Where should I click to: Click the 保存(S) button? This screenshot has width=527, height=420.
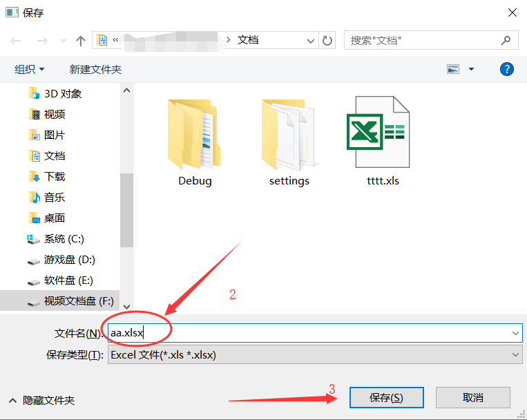tap(387, 398)
